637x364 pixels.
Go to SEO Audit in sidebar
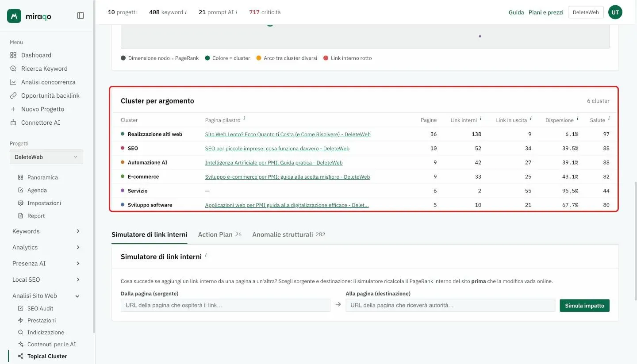tap(40, 308)
